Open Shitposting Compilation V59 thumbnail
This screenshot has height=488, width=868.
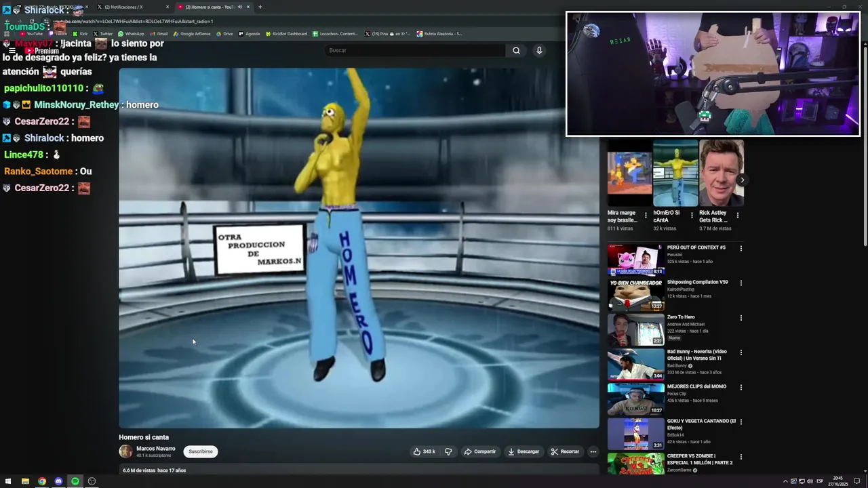tap(636, 294)
